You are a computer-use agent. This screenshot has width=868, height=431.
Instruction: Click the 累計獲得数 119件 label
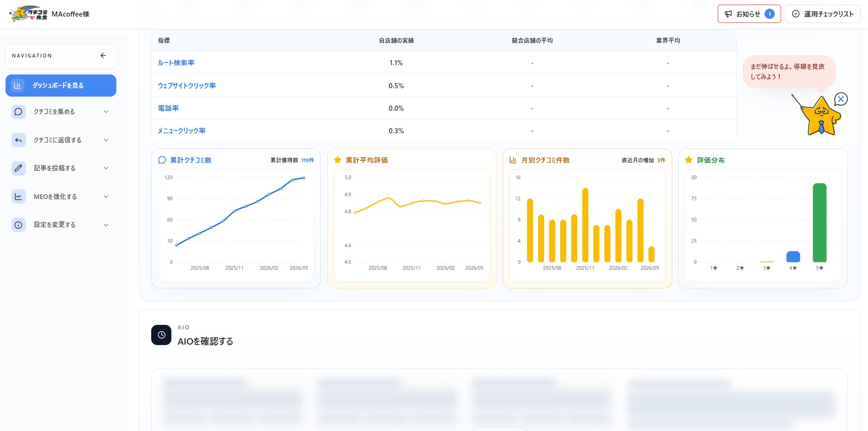(x=292, y=160)
